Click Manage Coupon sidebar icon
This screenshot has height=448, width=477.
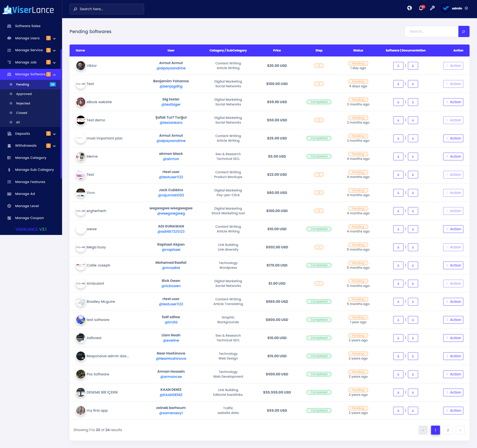[x=9, y=218]
